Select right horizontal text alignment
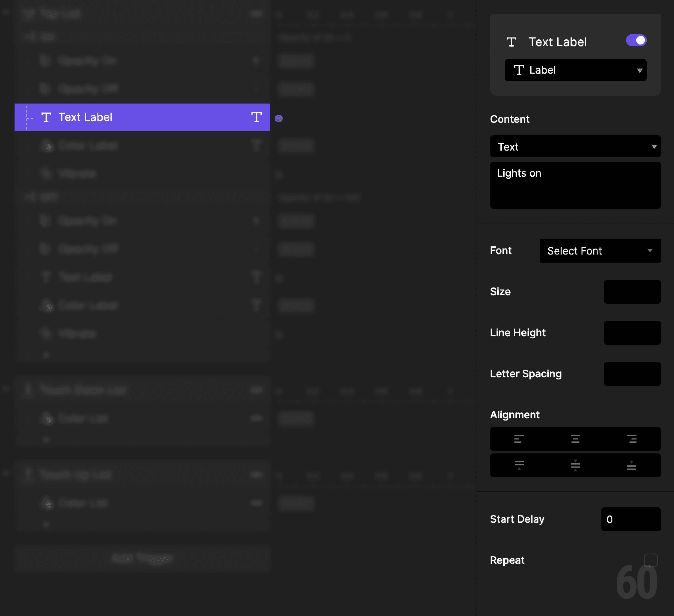The height and width of the screenshot is (616, 674). (632, 439)
